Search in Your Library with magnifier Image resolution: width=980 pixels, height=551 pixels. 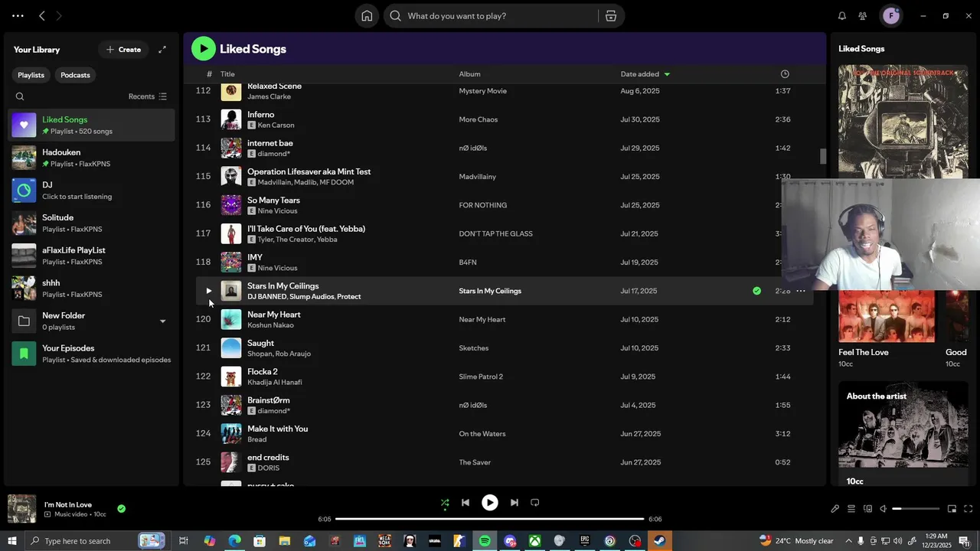(20, 96)
